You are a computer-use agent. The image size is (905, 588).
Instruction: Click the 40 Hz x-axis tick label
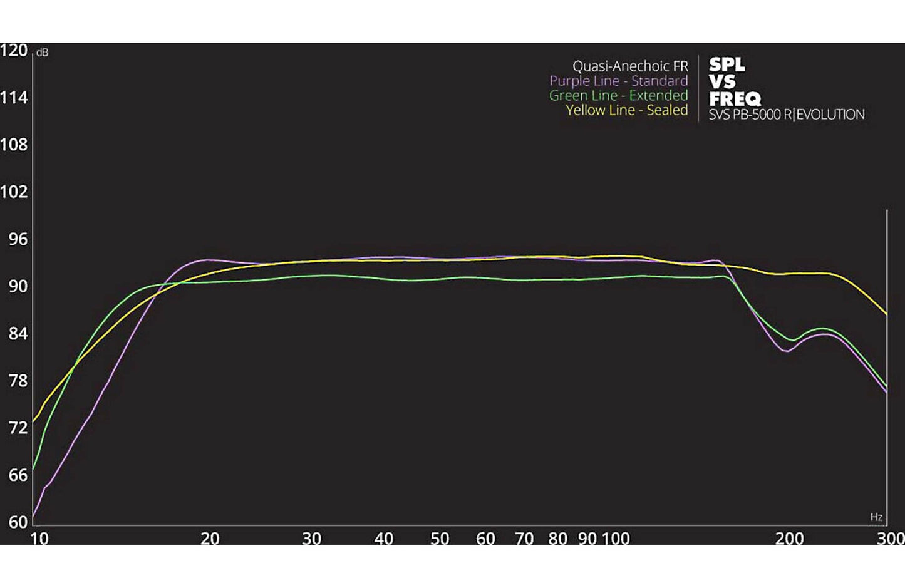383,539
